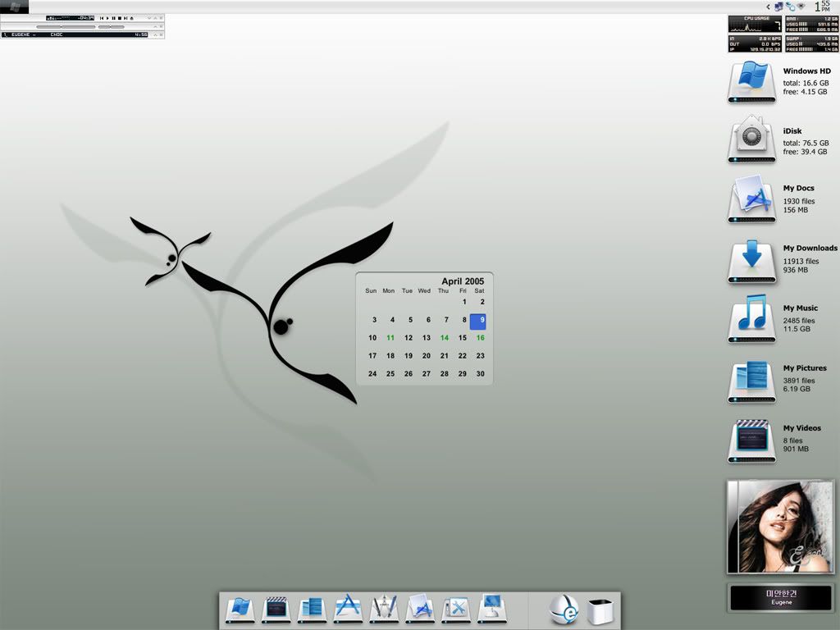Open the My Music note icon

click(751, 319)
